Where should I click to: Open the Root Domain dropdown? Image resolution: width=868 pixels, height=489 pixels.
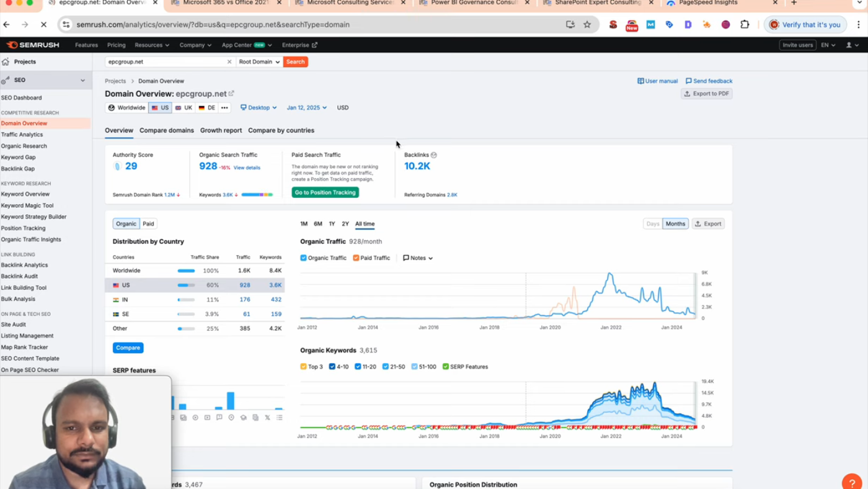(x=259, y=62)
